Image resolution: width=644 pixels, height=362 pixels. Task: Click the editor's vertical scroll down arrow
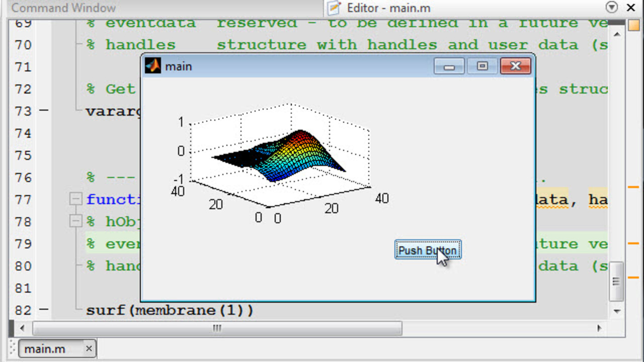617,312
